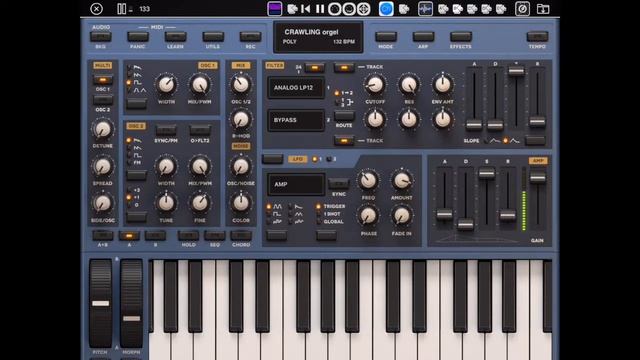This screenshot has height=360, width=640.
Task: Select the second envelope SLOPE curve LED
Action: (506, 141)
